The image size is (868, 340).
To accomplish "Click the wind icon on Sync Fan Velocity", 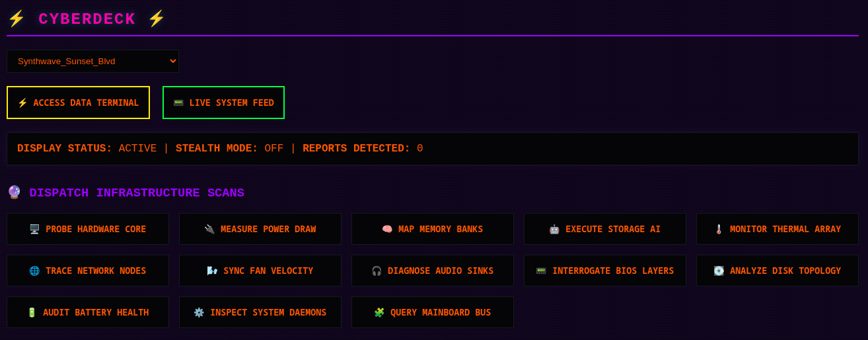I will pos(212,271).
